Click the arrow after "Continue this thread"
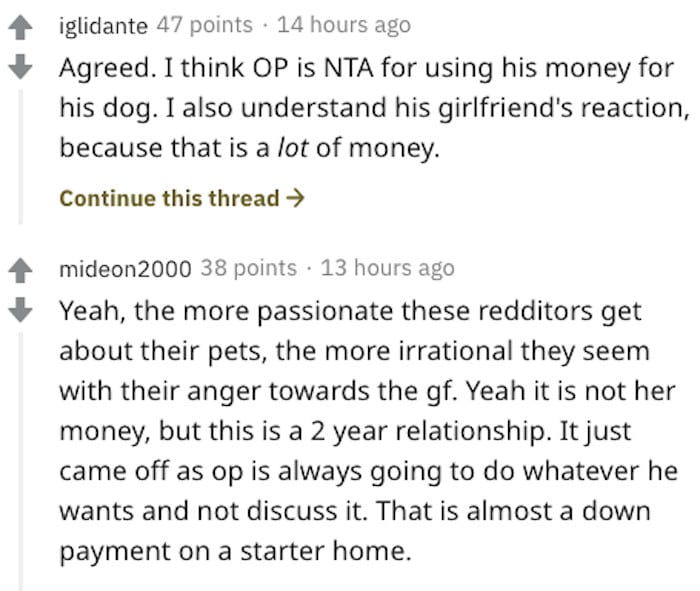This screenshot has width=700, height=591. pyautogui.click(x=295, y=198)
